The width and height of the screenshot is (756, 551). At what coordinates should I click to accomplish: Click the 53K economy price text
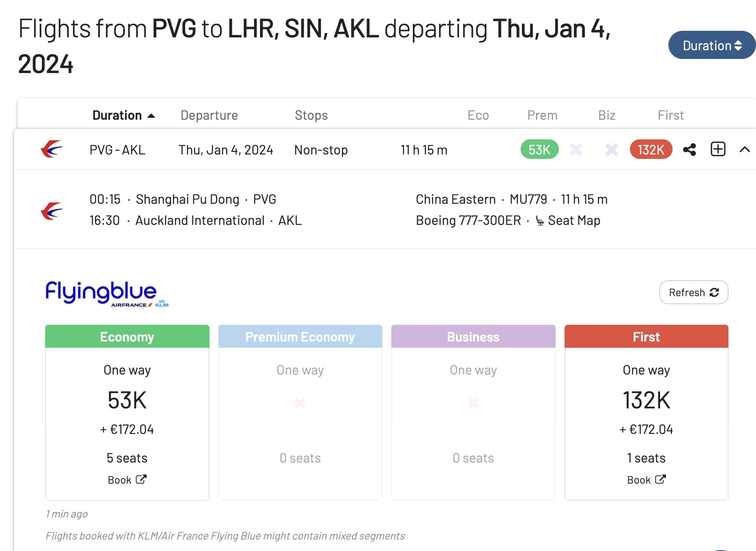127,400
